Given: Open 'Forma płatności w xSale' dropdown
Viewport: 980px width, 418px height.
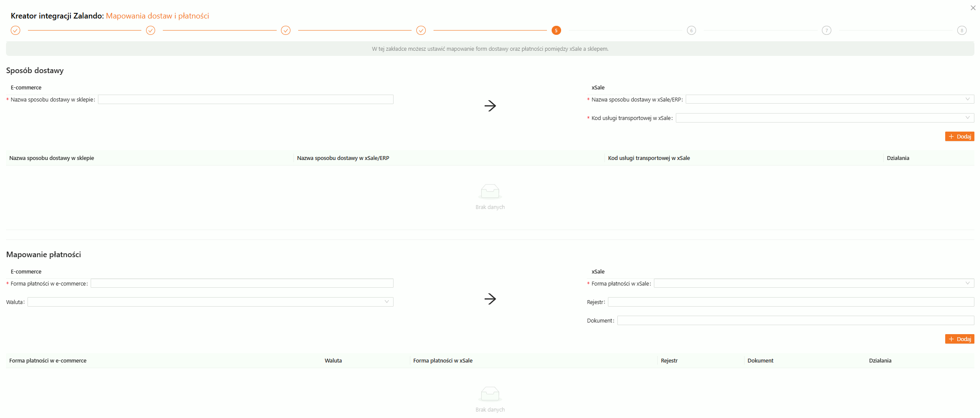Looking at the screenshot, I should pos(813,283).
